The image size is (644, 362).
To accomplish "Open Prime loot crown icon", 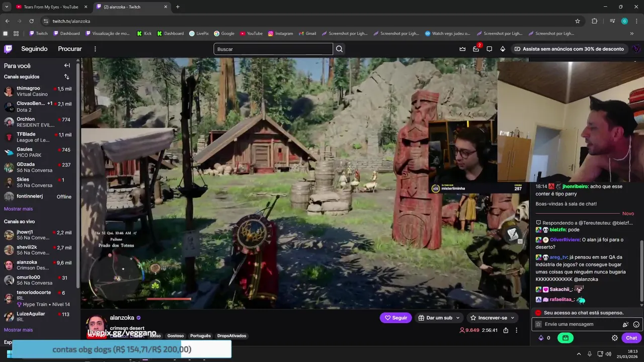I will (462, 49).
